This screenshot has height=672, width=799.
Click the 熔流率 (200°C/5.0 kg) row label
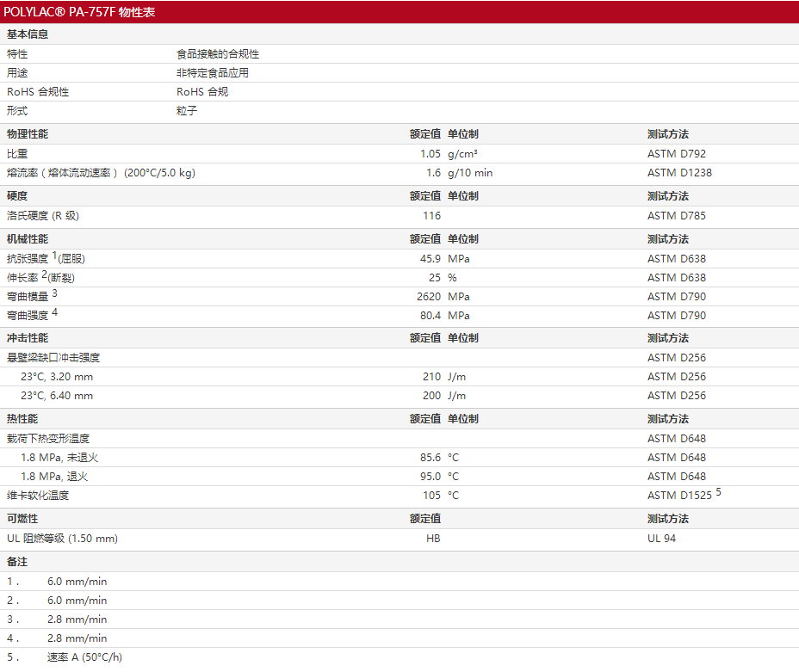(101, 173)
